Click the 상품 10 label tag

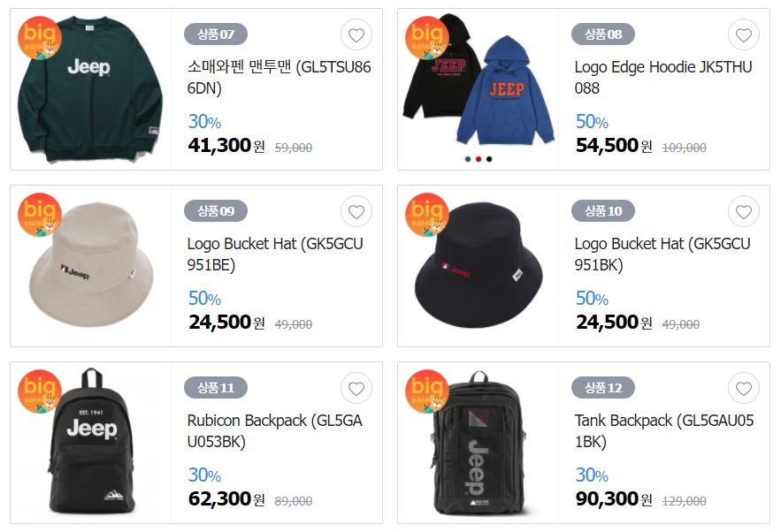[603, 211]
